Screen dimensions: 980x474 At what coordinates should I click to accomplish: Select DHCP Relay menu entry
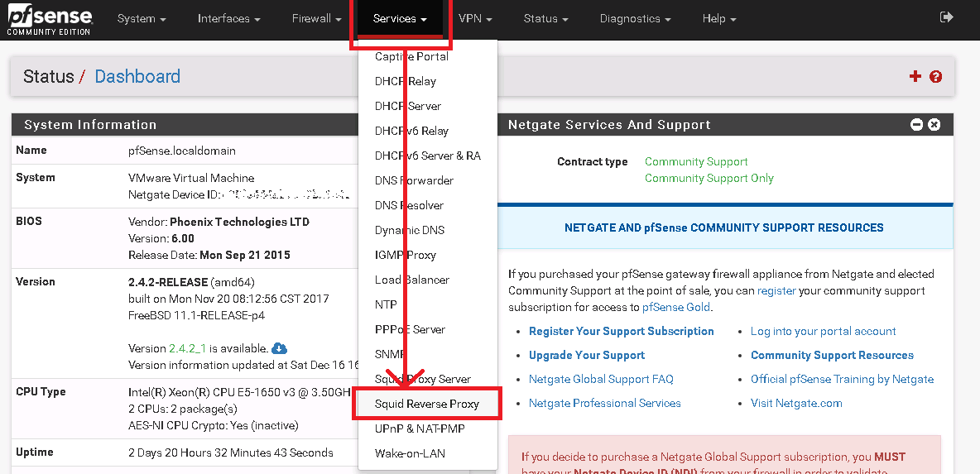[x=427, y=81]
